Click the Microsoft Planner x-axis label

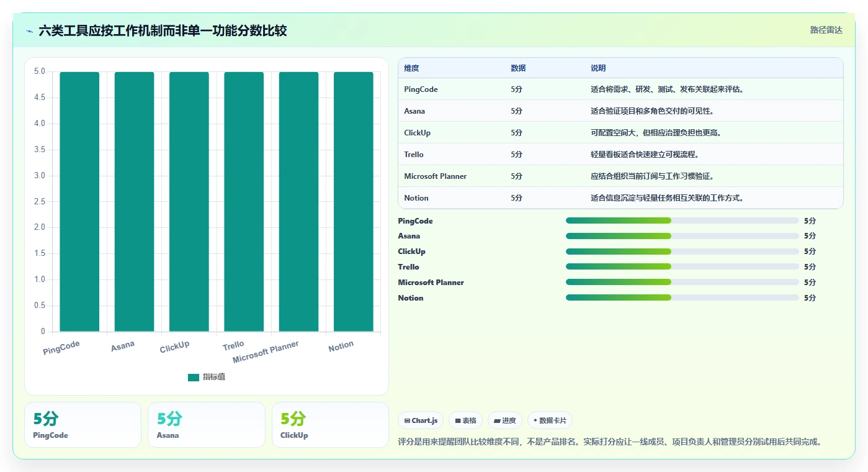(x=266, y=352)
